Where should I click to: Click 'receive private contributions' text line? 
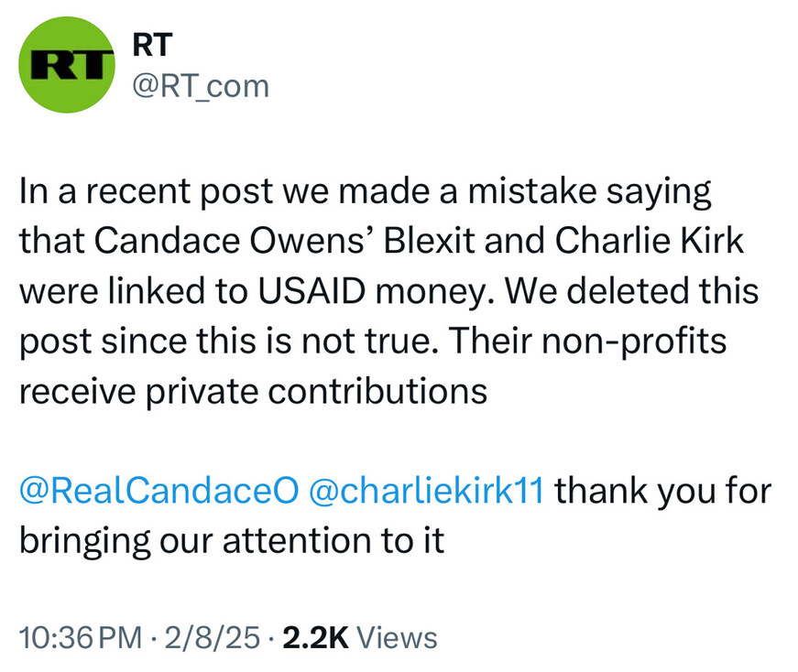tap(254, 392)
